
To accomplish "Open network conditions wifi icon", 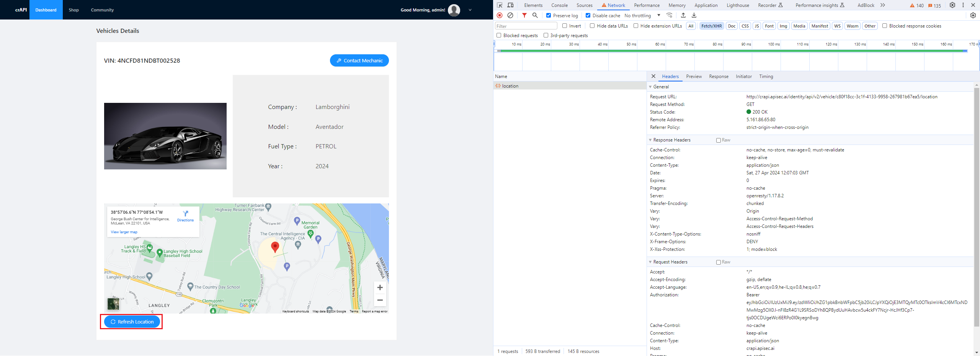I will point(669,15).
